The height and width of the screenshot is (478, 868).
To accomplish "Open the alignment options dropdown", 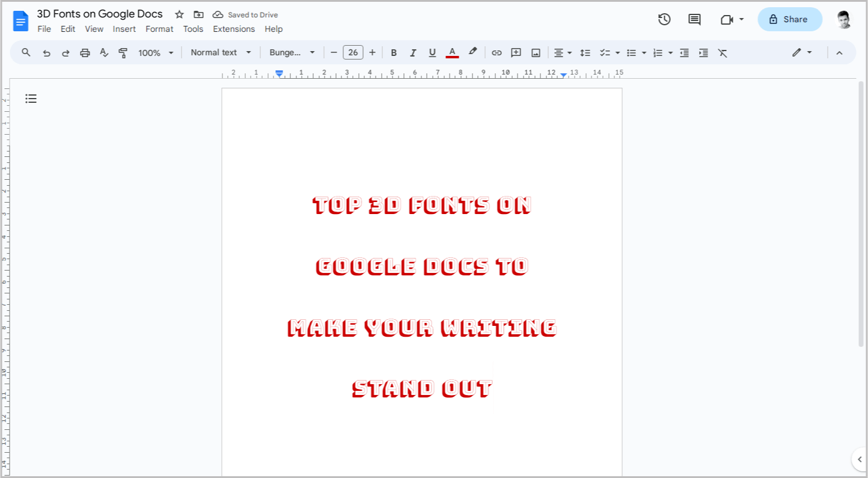I will point(563,53).
